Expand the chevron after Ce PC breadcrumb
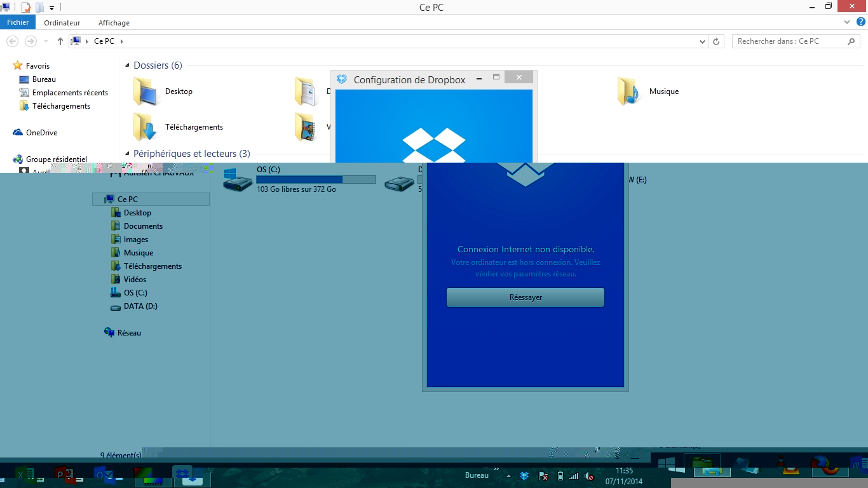The width and height of the screenshot is (868, 488). pos(121,41)
